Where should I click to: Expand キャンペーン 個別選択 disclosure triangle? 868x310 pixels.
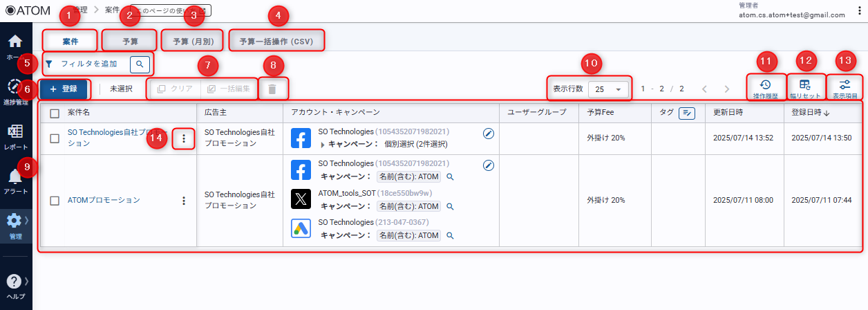[322, 145]
